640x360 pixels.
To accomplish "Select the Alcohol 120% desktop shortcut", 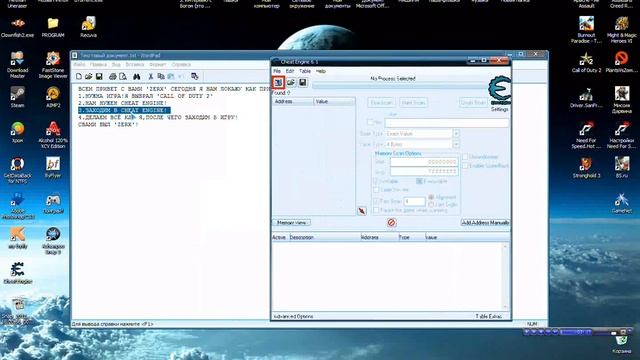I will 53,135.
